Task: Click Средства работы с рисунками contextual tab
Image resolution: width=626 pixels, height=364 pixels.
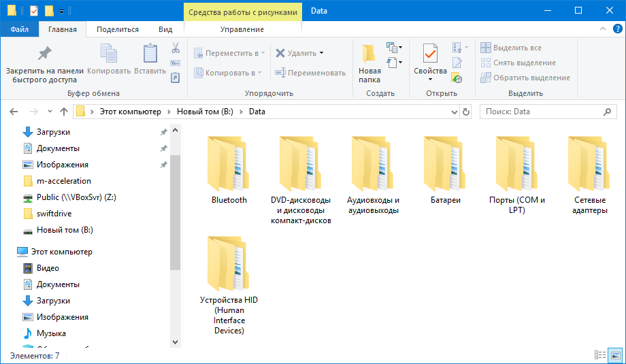Action: point(243,12)
